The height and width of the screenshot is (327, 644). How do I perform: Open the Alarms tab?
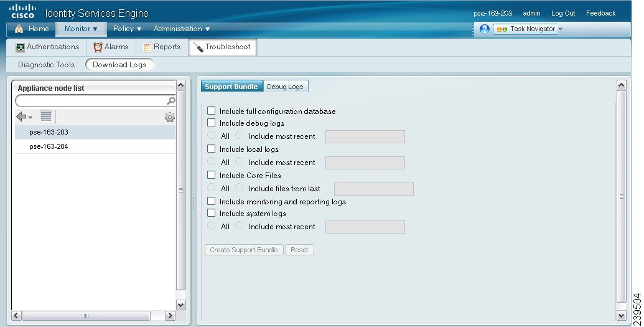[111, 47]
